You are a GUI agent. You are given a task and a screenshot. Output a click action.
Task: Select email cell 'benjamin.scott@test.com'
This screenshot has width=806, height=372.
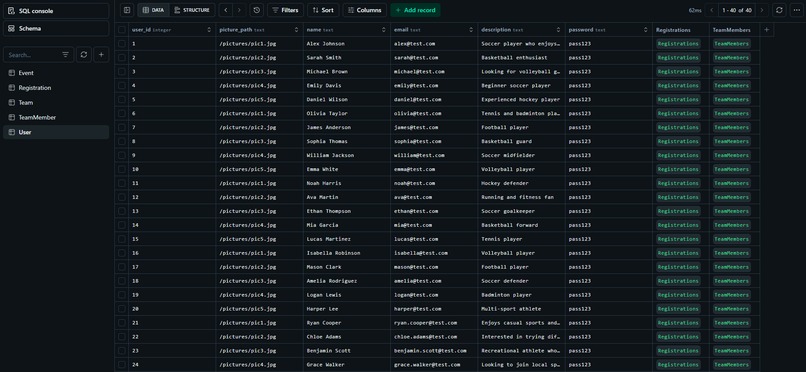coord(434,350)
